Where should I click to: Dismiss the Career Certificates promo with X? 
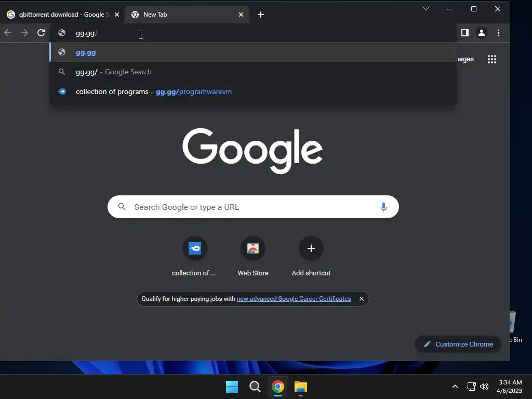362,299
